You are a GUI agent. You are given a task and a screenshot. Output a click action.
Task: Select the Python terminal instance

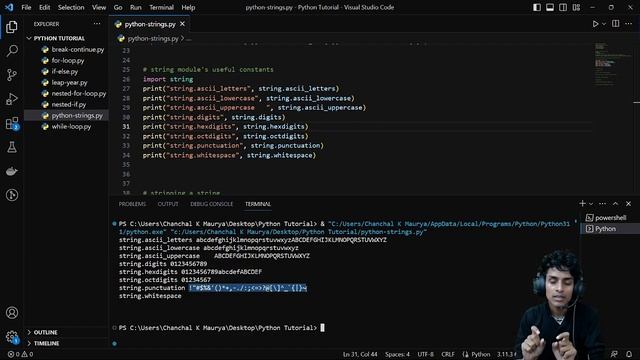pyautogui.click(x=610, y=229)
